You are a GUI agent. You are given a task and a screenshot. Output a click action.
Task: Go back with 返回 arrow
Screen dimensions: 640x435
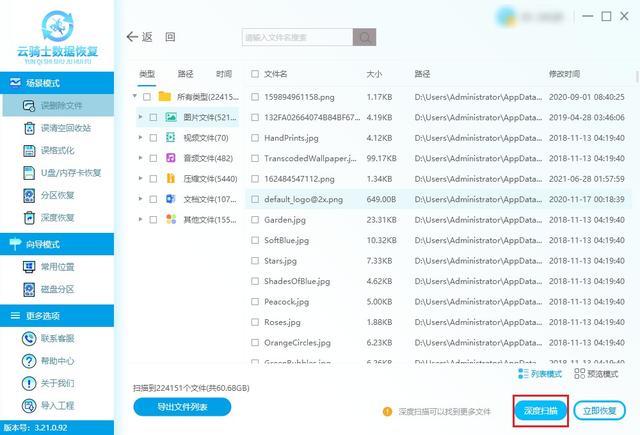coord(139,37)
